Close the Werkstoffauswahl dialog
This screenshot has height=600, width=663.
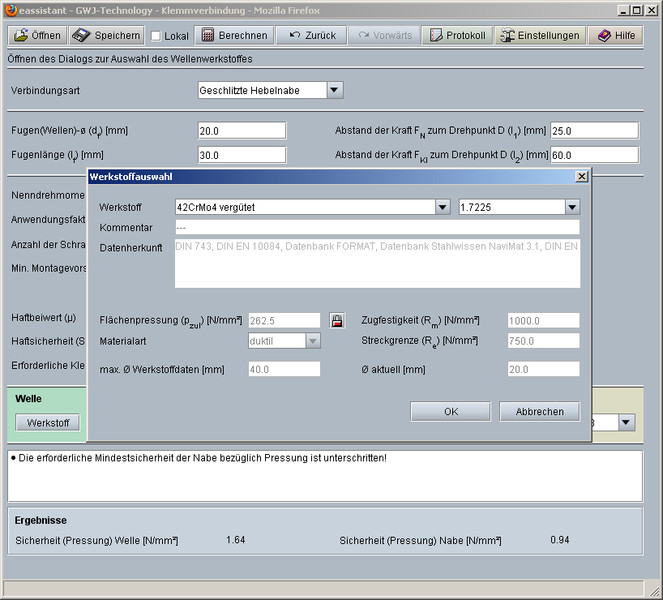[x=581, y=176]
